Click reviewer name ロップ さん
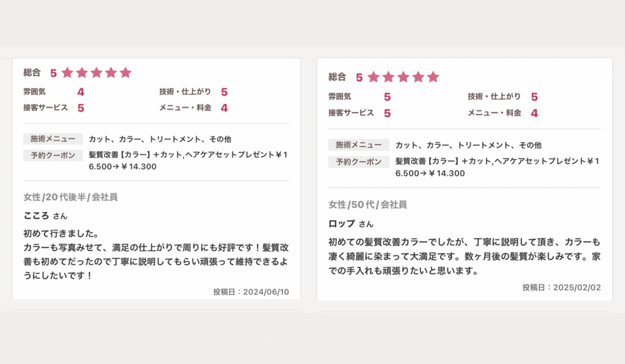 [x=350, y=224]
